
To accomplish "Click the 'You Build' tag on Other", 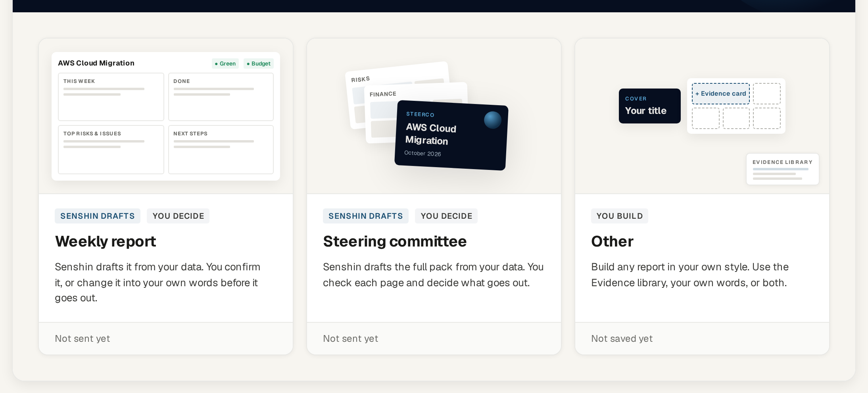I will coord(620,216).
